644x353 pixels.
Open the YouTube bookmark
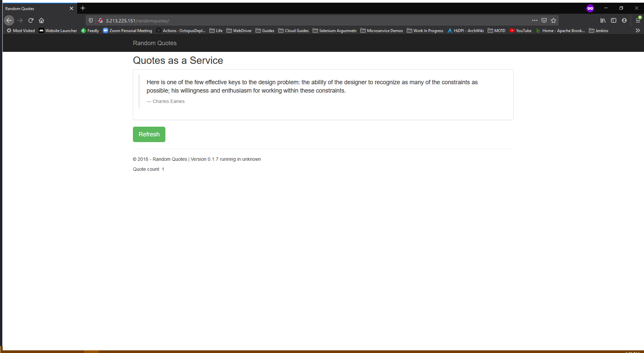[520, 30]
